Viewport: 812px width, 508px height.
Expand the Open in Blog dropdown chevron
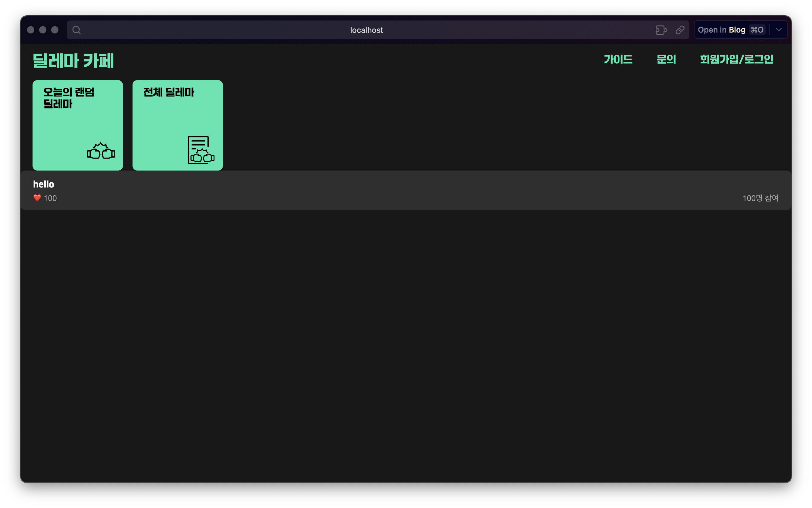[x=779, y=30]
